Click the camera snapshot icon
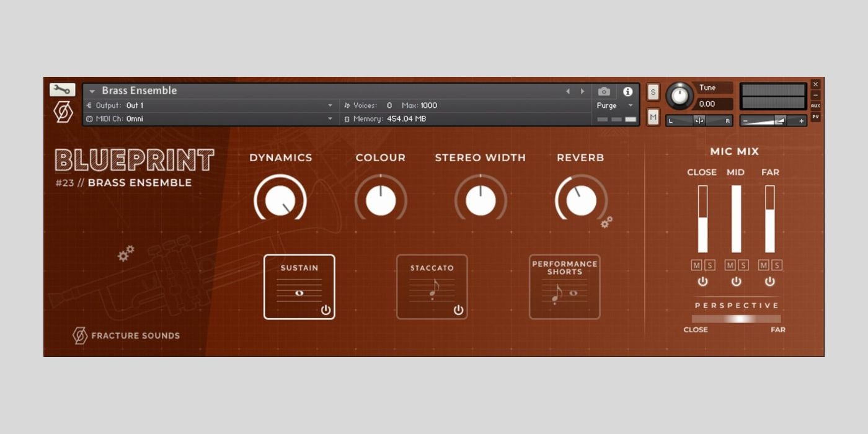 pos(604,92)
